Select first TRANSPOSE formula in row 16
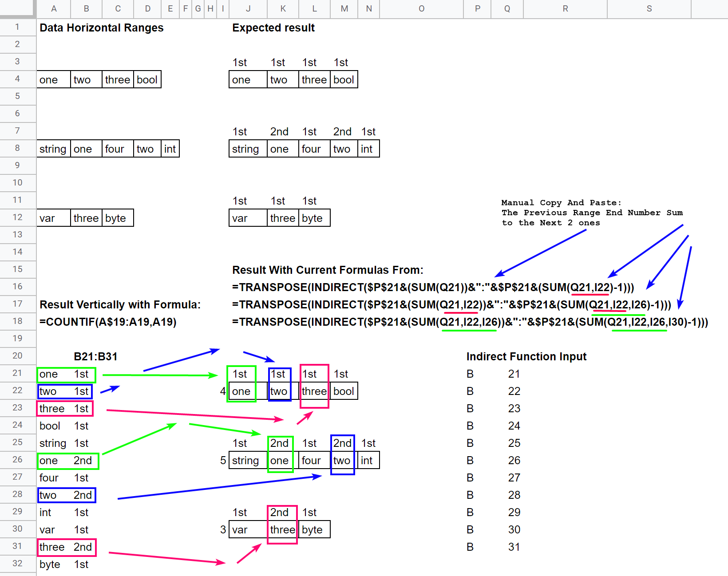Viewport: 728px width, 576px height. pos(433,287)
